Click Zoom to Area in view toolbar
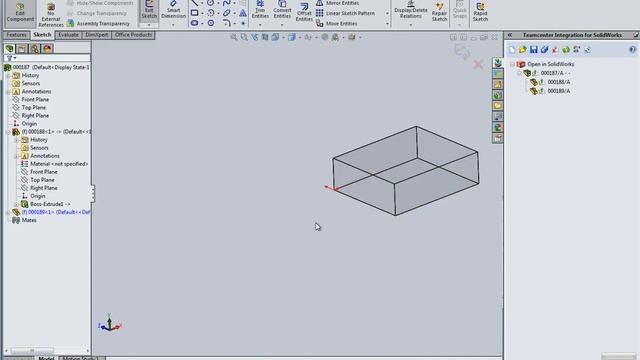Viewport: 640px width, 360px height. (244, 37)
